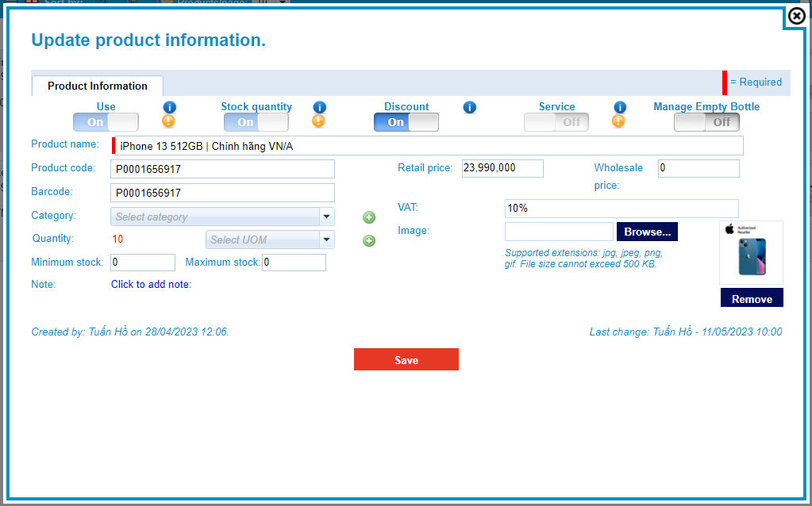Viewport: 812px width, 506px height.
Task: Remove the product image
Action: tap(752, 299)
